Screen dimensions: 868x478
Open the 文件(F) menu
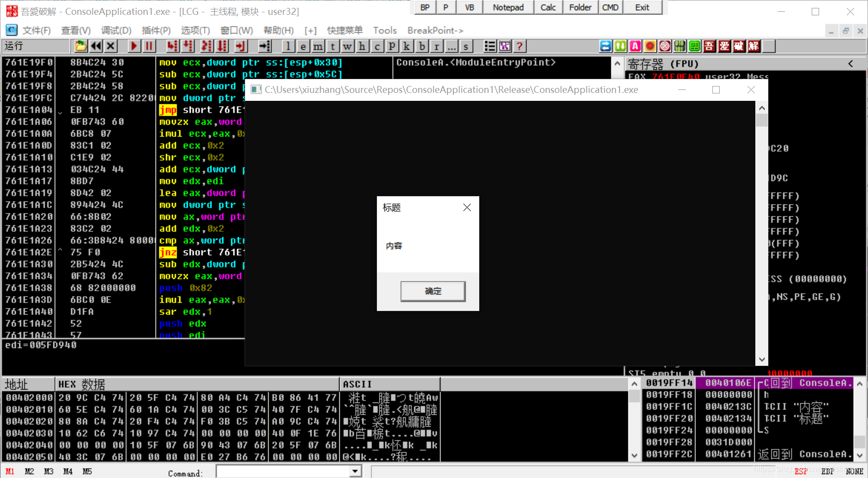[x=37, y=31]
